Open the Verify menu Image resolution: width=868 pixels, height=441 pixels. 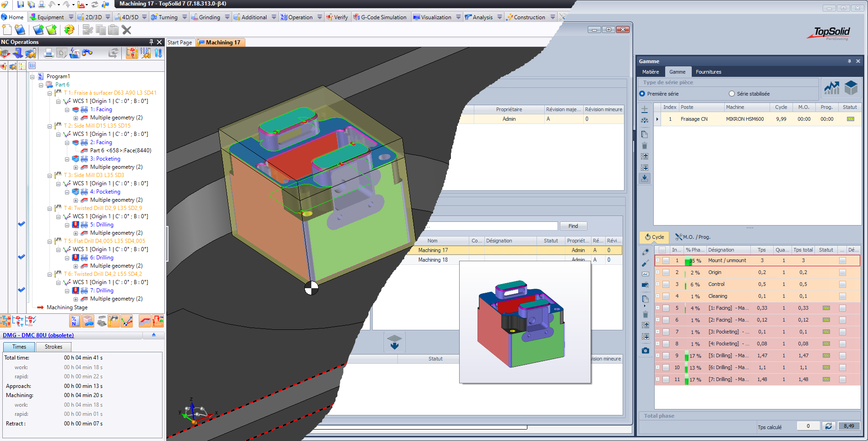pos(337,17)
